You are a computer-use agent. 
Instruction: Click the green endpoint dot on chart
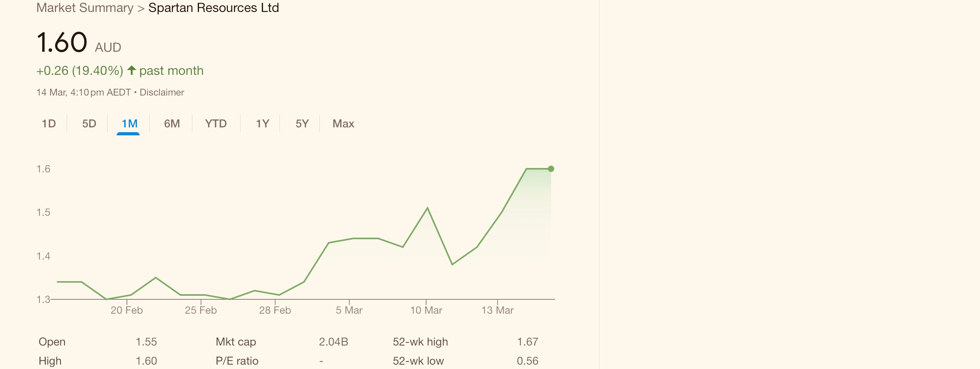point(551,169)
